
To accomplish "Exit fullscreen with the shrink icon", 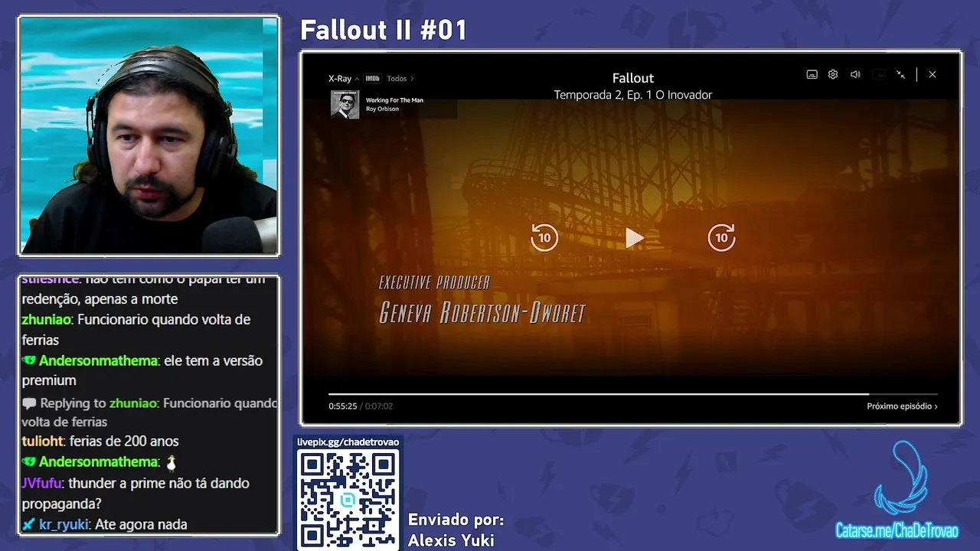I will click(x=901, y=74).
